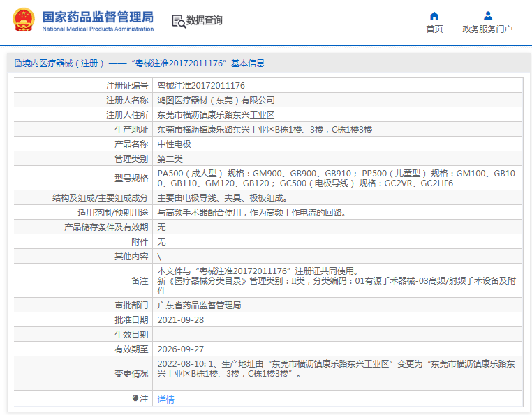Click the 管理类别 label
This screenshot has width=532, height=415.
coord(131,158)
